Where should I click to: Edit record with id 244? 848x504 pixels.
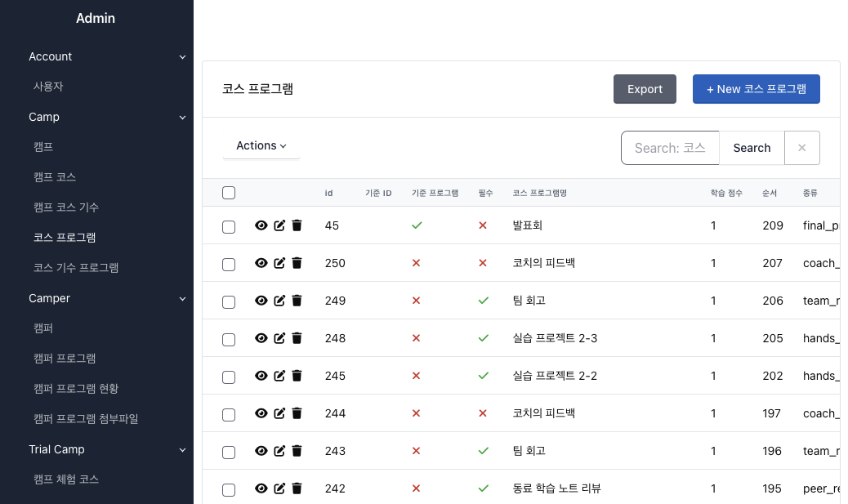click(x=279, y=413)
